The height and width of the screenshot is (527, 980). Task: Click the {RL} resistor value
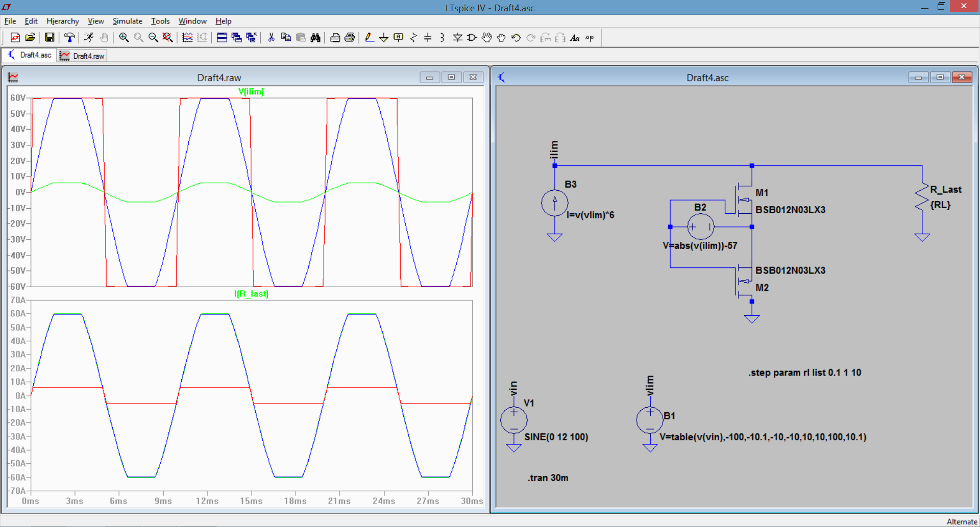tap(940, 205)
